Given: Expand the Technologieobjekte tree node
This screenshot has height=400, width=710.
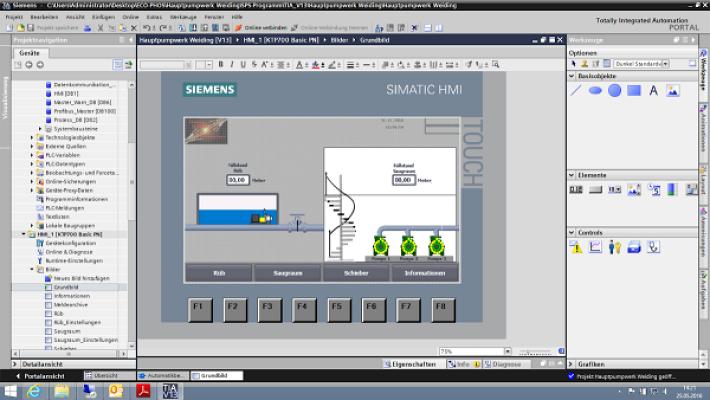Looking at the screenshot, I should click(x=32, y=137).
